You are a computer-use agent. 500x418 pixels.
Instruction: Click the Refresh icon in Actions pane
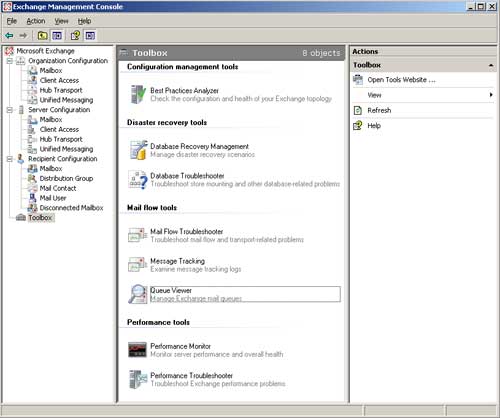[358, 110]
